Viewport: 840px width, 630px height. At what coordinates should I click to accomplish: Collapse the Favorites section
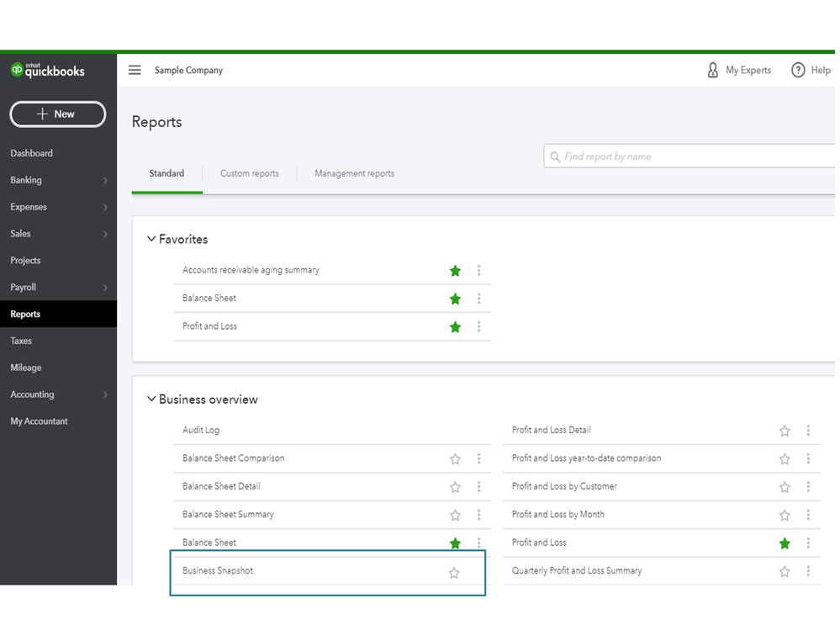coord(151,240)
